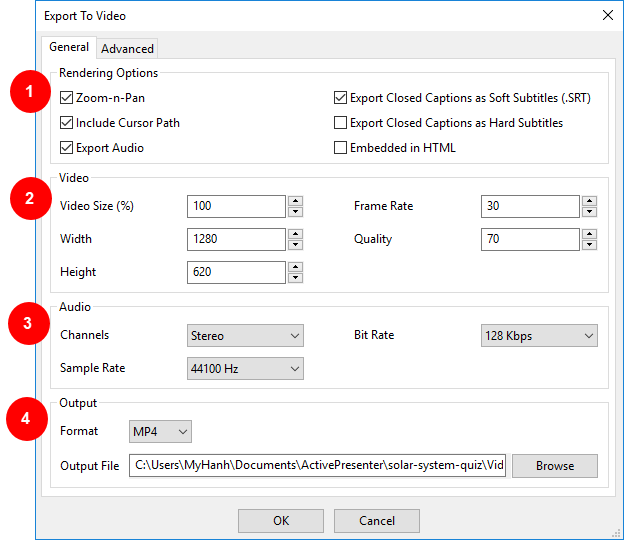Click the Browse button
624x540 pixels.
pyautogui.click(x=555, y=466)
